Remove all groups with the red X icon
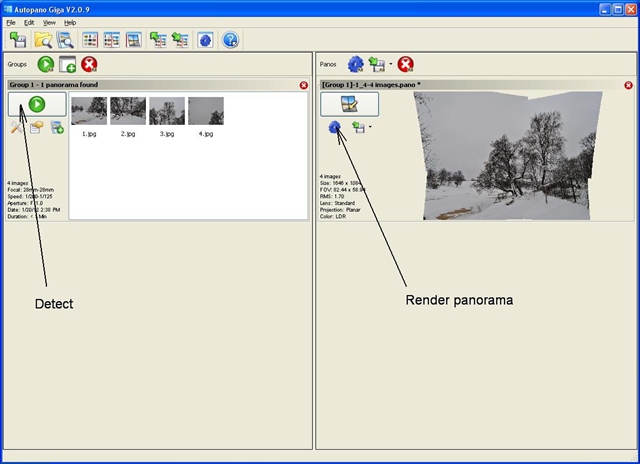The width and height of the screenshot is (640, 464). pyautogui.click(x=89, y=64)
